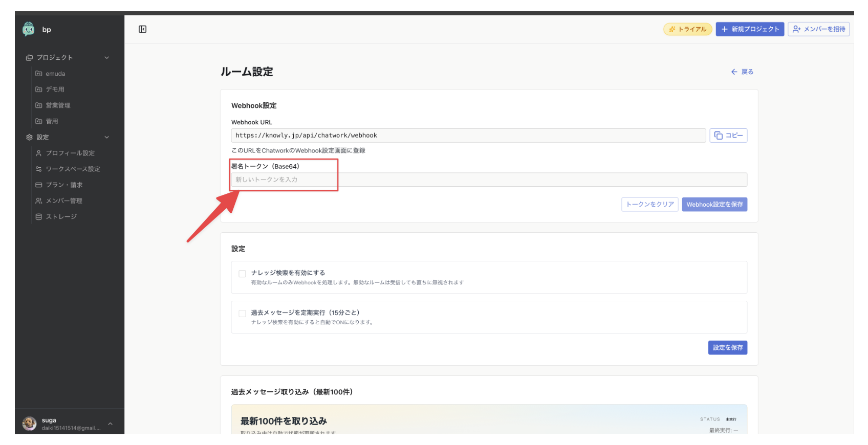This screenshot has width=868, height=445.
Task: Collapse the sidebar with the panel icon
Action: 143,29
